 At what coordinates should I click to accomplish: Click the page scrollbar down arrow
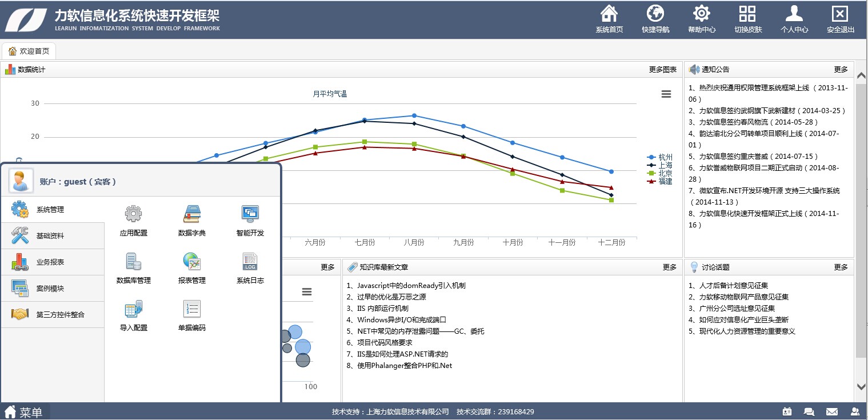861,387
